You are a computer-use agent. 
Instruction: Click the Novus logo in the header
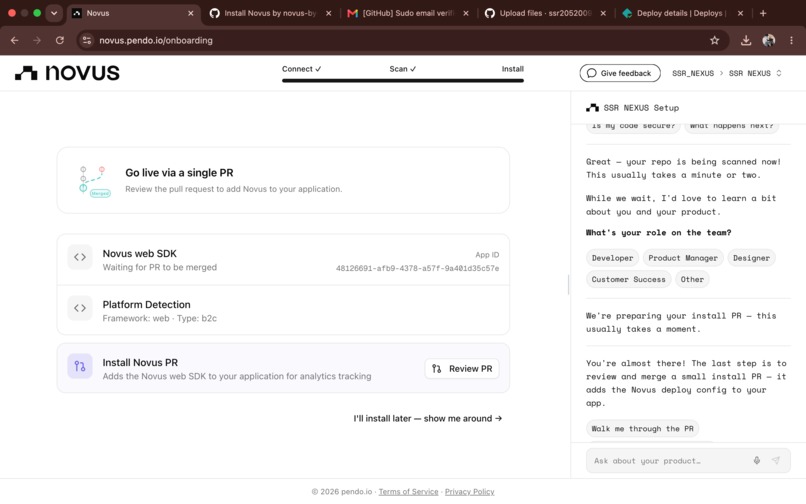pyautogui.click(x=67, y=73)
